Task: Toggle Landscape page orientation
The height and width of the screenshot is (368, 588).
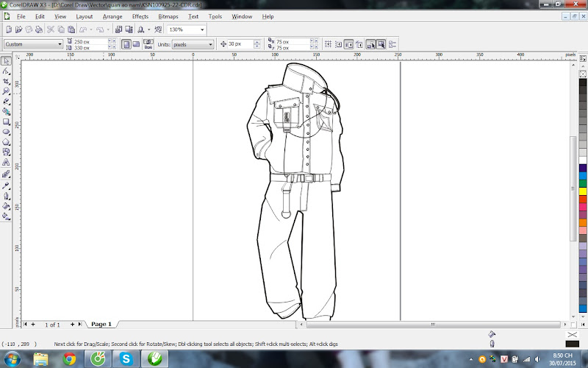Action: click(x=136, y=44)
